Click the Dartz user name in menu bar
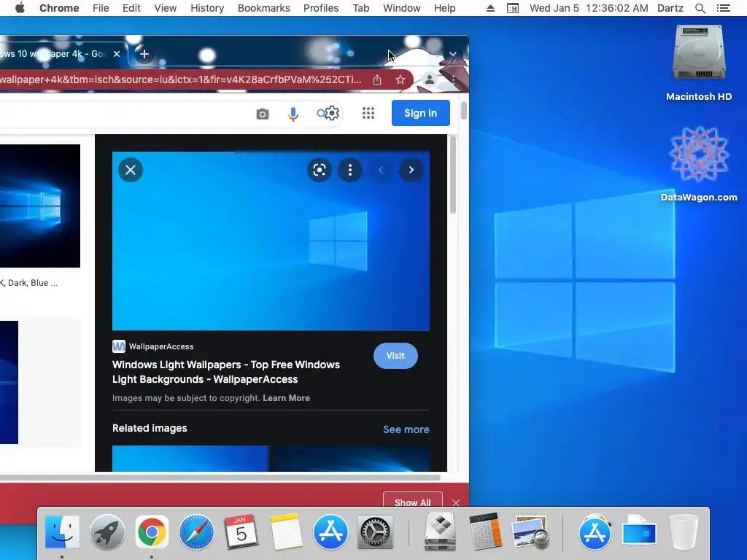747x560 pixels. point(670,8)
